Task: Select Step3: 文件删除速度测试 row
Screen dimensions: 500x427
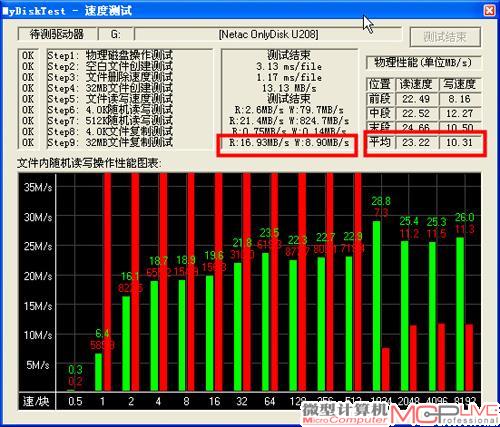Action: (x=110, y=77)
